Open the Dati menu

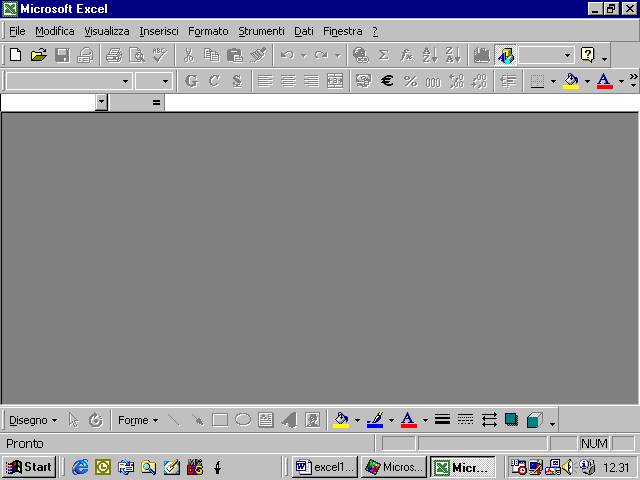point(304,31)
